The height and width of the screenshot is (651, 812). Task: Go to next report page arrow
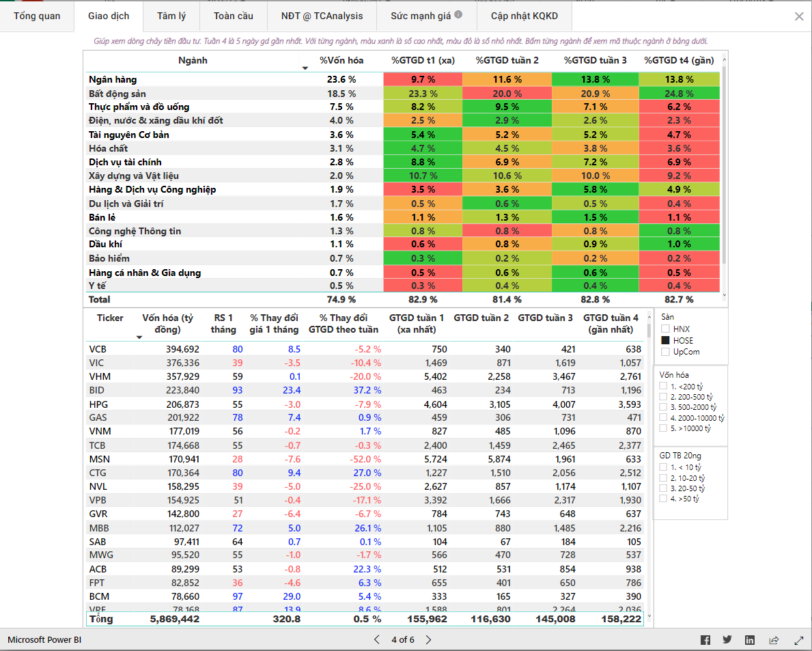pyautogui.click(x=428, y=640)
